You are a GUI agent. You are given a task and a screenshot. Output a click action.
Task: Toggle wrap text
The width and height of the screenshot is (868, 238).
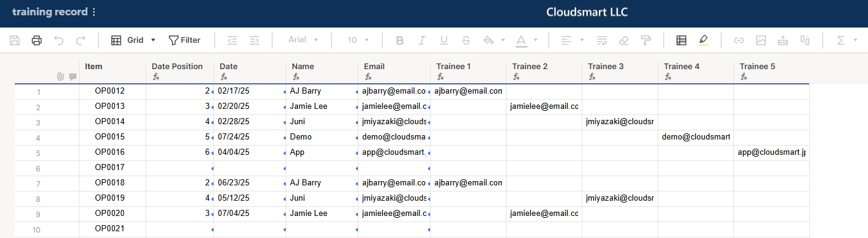(602, 40)
